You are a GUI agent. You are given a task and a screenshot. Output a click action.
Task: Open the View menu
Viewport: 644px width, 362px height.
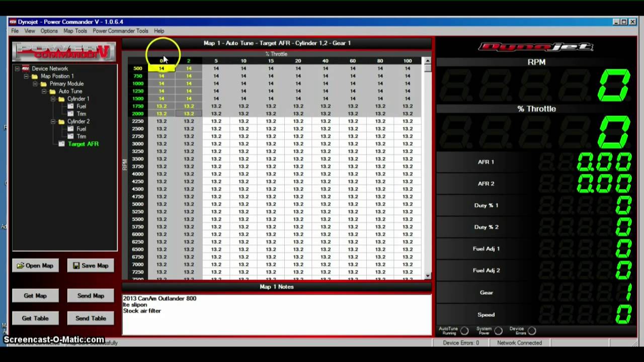[x=30, y=31]
